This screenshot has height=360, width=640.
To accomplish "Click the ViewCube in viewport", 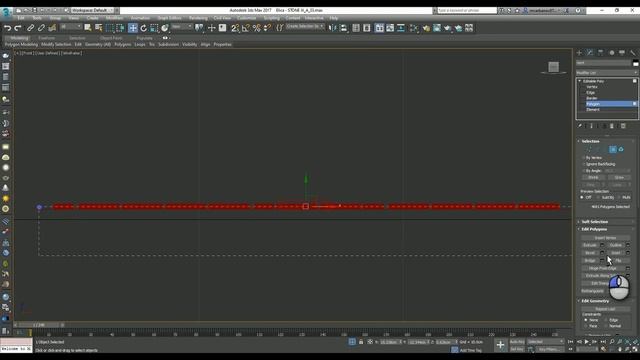I will tap(553, 67).
